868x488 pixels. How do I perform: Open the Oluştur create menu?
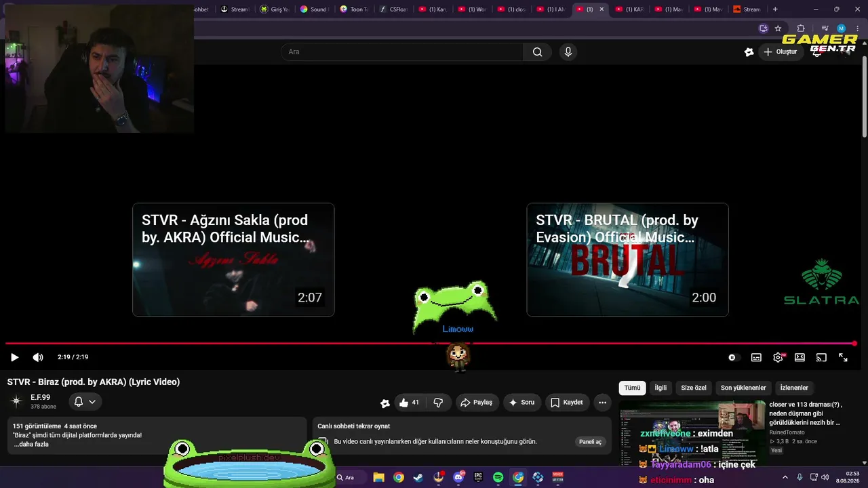click(780, 52)
